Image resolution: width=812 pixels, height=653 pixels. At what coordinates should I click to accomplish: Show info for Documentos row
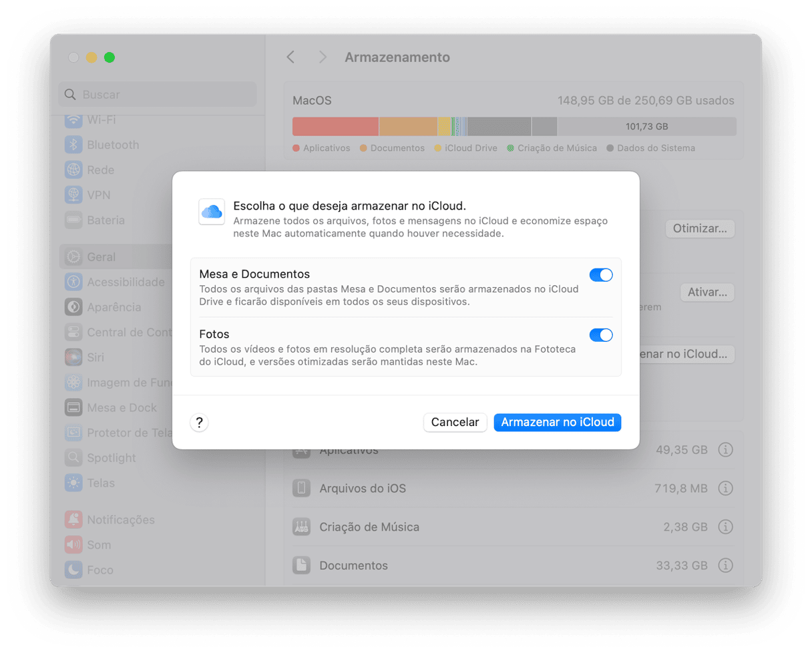point(725,566)
